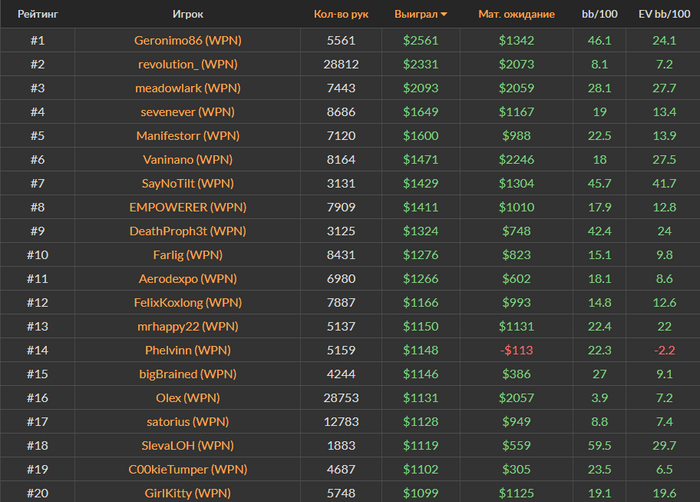
Task: Click the Игрок column header
Action: [188, 14]
